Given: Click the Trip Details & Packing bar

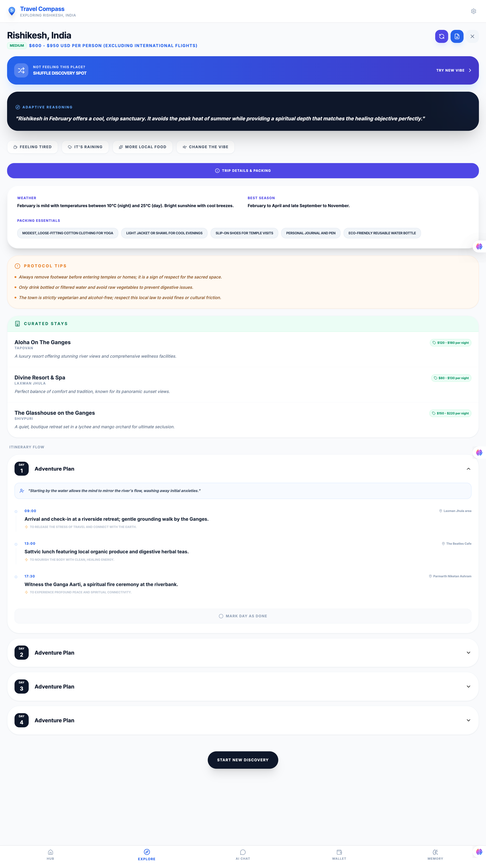Looking at the screenshot, I should (x=243, y=171).
